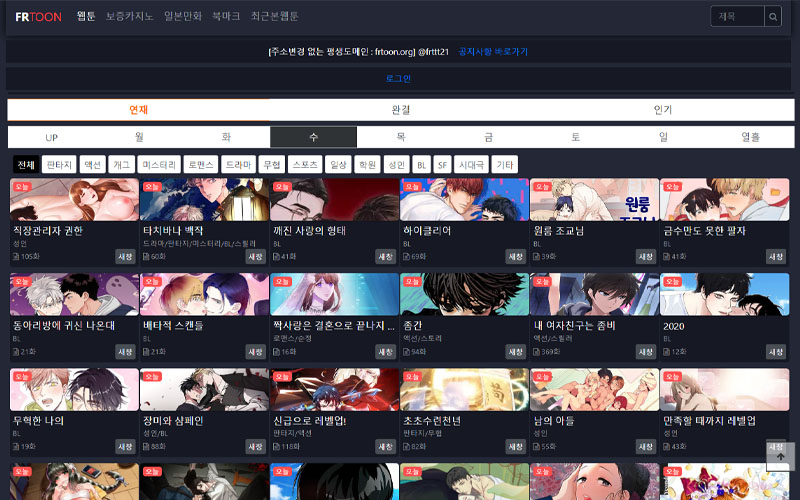The image size is (800, 500).
Task: Click the 무혁한 나의 title
Action: tap(38, 421)
